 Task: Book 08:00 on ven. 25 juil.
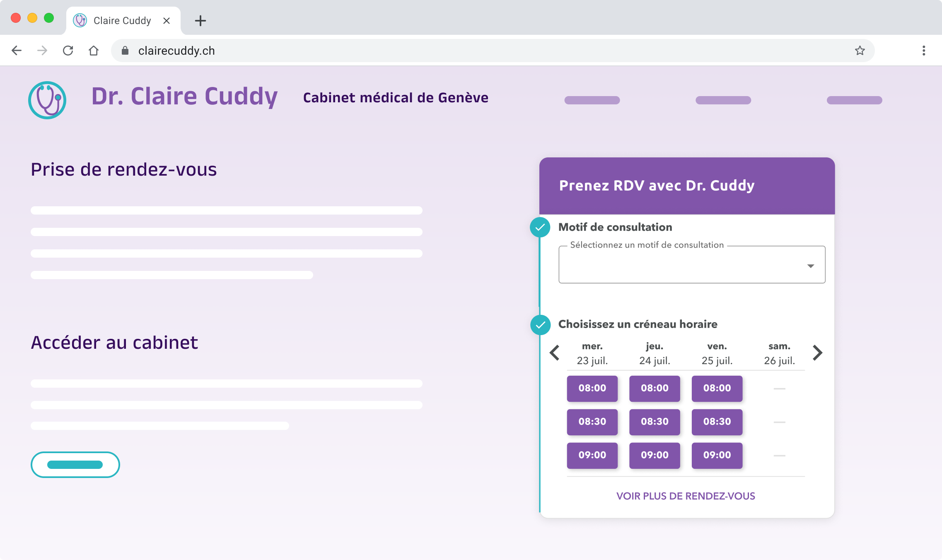(x=717, y=388)
